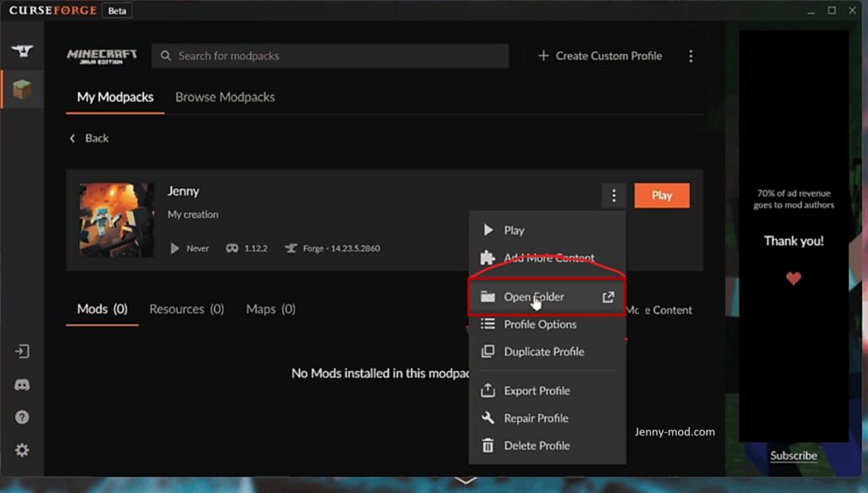Click the heart icon in the ad panel
The width and height of the screenshot is (868, 493).
[793, 279]
